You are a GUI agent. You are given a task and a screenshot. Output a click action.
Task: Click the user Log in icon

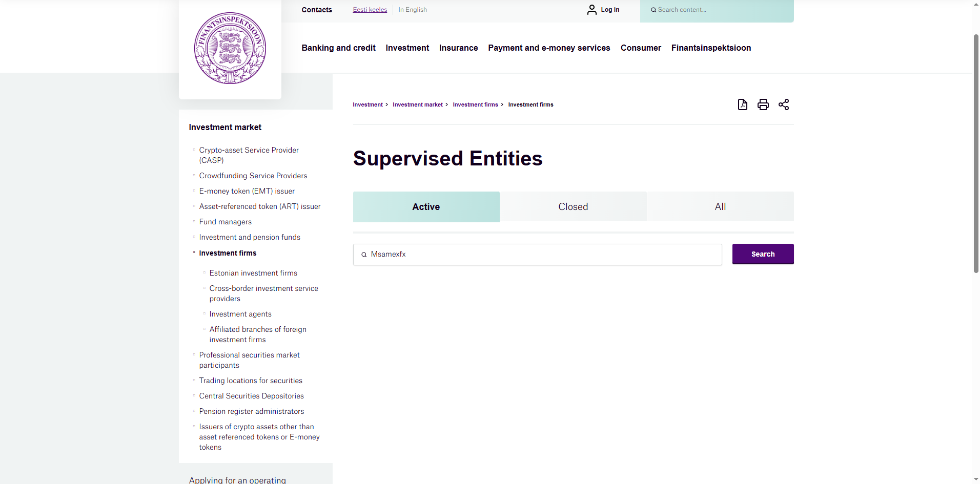[x=592, y=10]
